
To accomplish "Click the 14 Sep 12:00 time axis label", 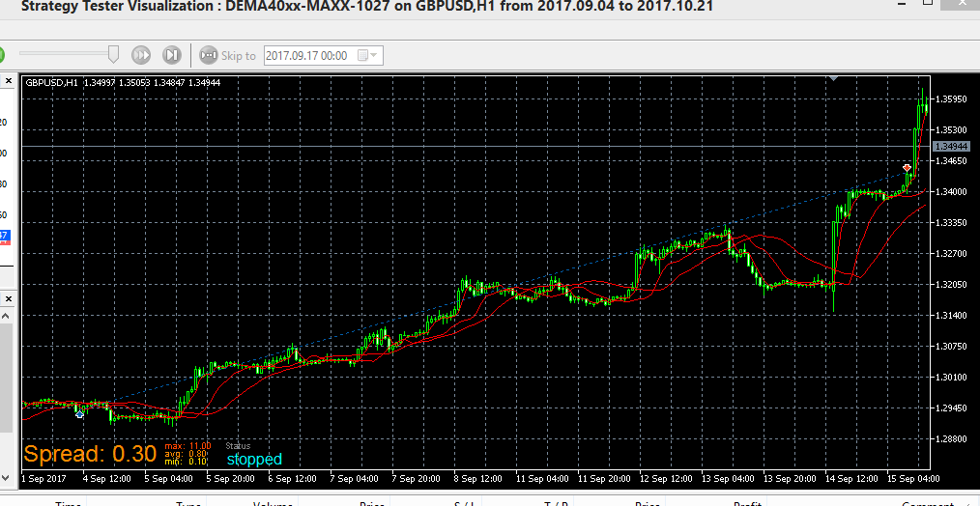I will tap(851, 479).
